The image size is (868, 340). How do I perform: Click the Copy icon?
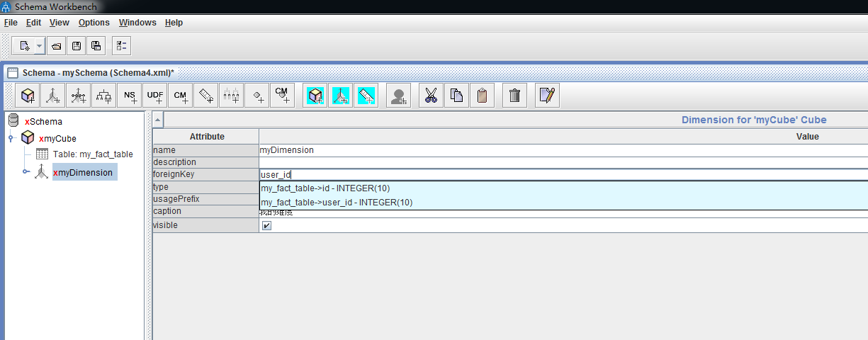tap(457, 95)
